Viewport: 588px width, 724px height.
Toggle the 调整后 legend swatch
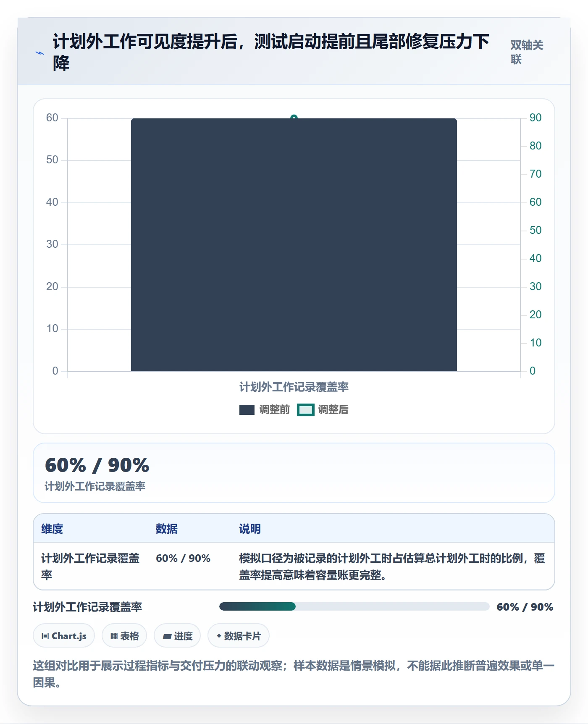306,410
